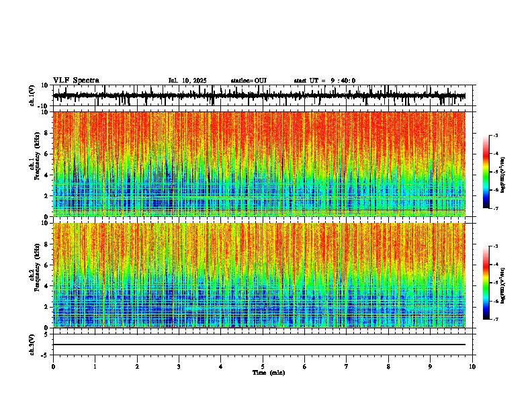The height and width of the screenshot is (411, 532).
Task: Click the '8' kHz tick on ch.1 frequency axis
Action: click(x=47, y=133)
